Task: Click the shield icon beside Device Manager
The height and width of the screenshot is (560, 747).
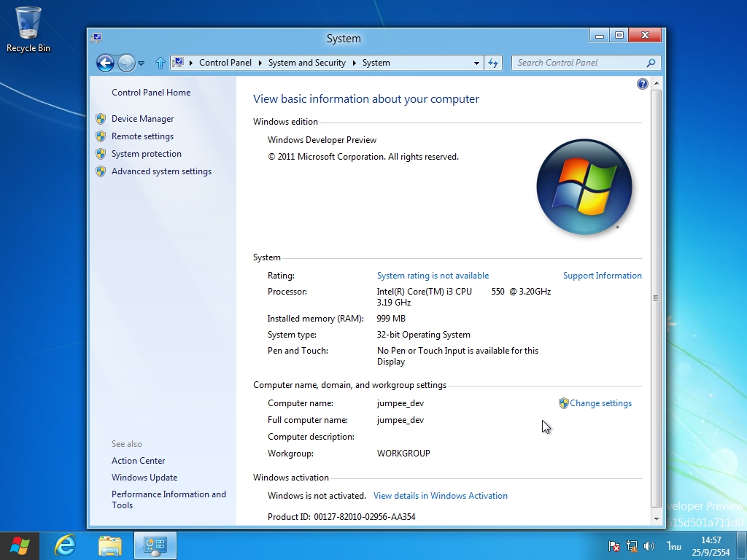Action: tap(101, 119)
